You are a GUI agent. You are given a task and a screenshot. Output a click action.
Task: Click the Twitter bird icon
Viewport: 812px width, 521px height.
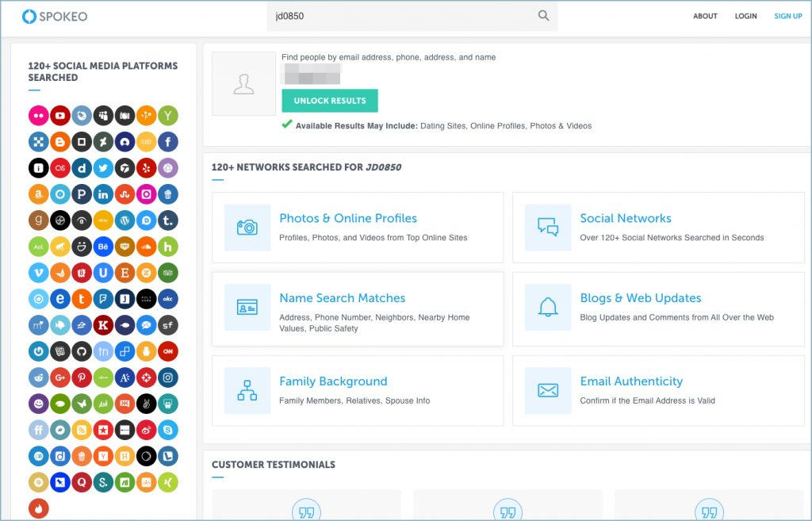pyautogui.click(x=103, y=168)
